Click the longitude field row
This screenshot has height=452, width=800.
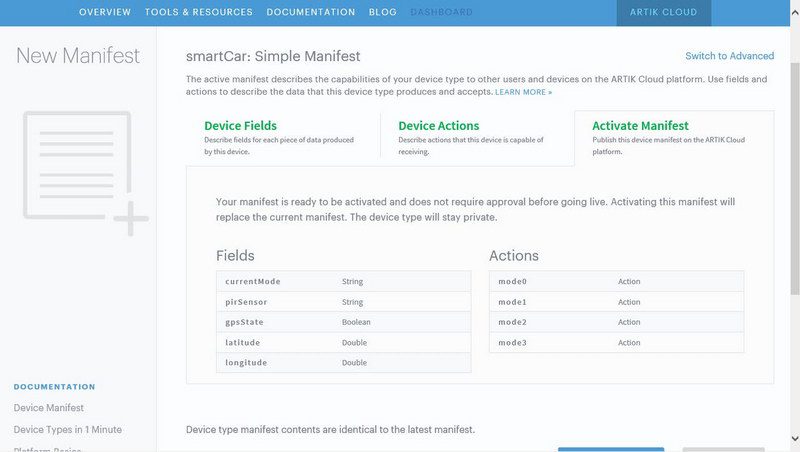(343, 363)
